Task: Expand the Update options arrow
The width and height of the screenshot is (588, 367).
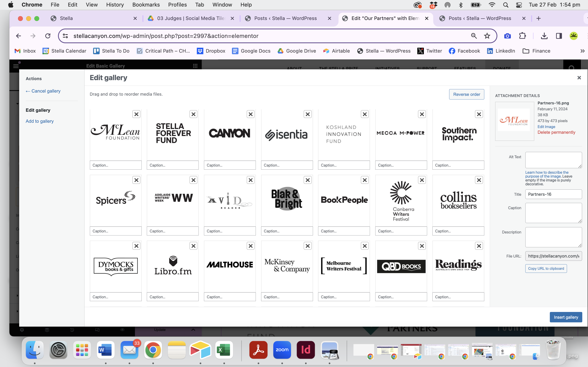Action: point(193,330)
